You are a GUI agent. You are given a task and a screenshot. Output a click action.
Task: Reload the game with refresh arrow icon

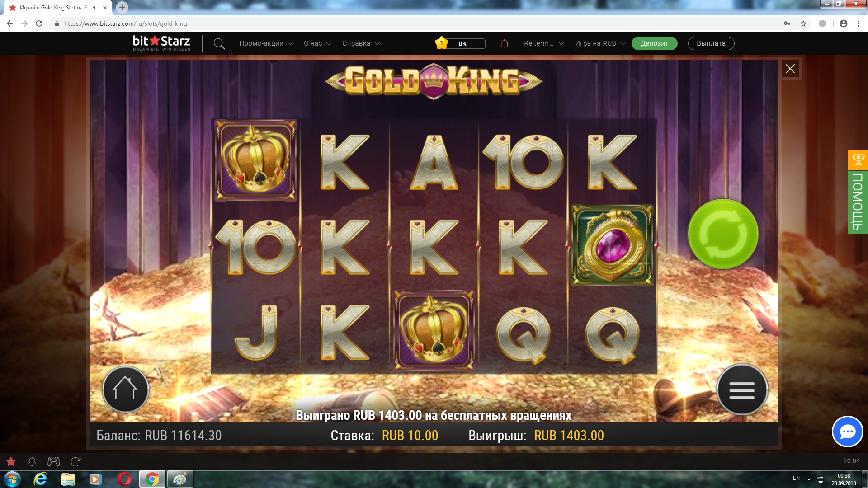pos(75,461)
